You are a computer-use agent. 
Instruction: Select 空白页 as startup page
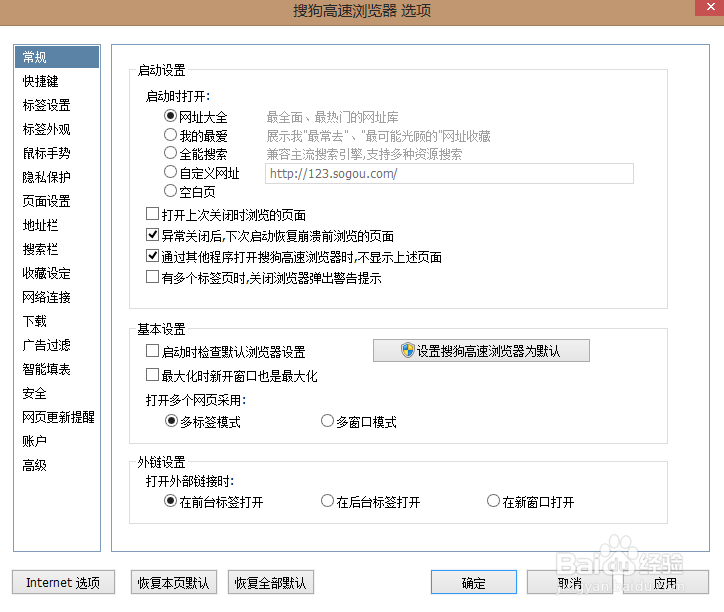point(170,191)
